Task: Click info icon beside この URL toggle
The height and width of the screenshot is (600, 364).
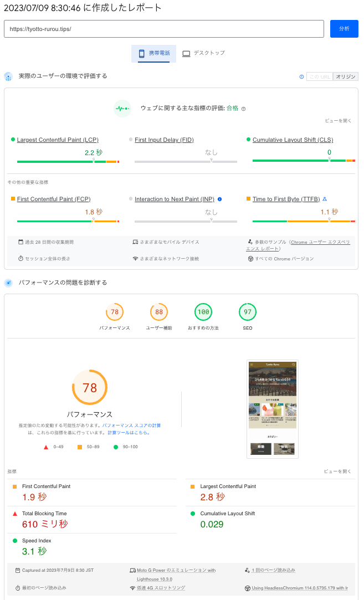Action: (x=301, y=76)
